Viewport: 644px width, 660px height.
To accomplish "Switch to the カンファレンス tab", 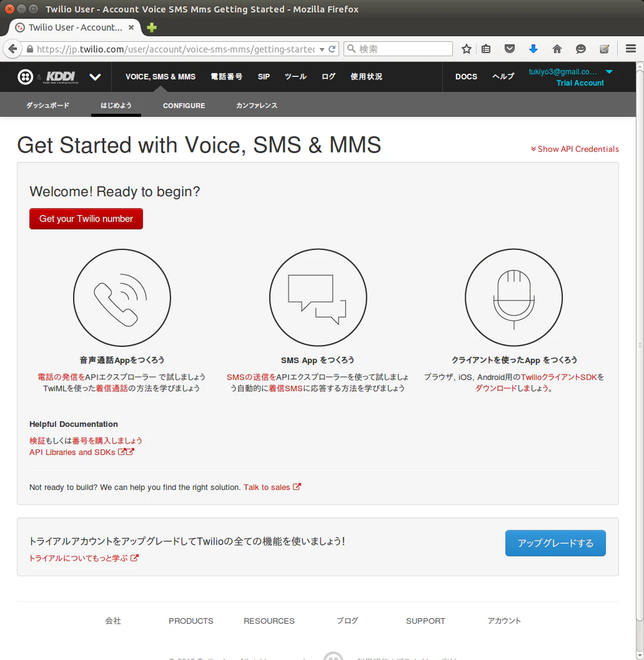I will pos(257,105).
